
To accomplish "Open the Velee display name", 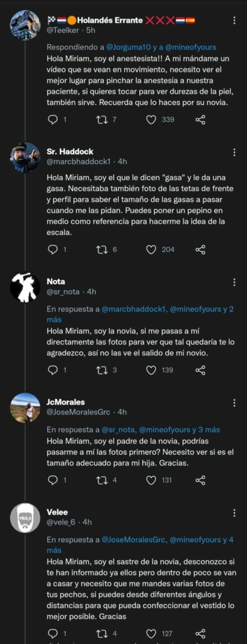I will coord(57,512).
